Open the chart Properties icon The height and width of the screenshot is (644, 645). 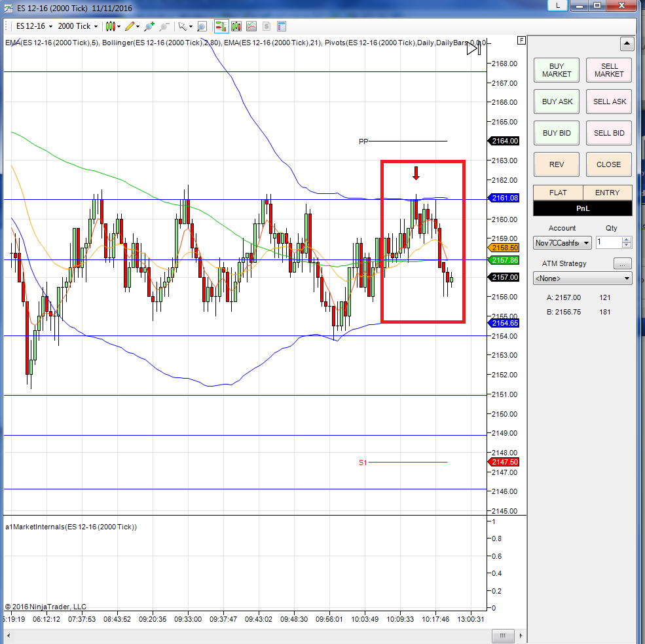282,27
